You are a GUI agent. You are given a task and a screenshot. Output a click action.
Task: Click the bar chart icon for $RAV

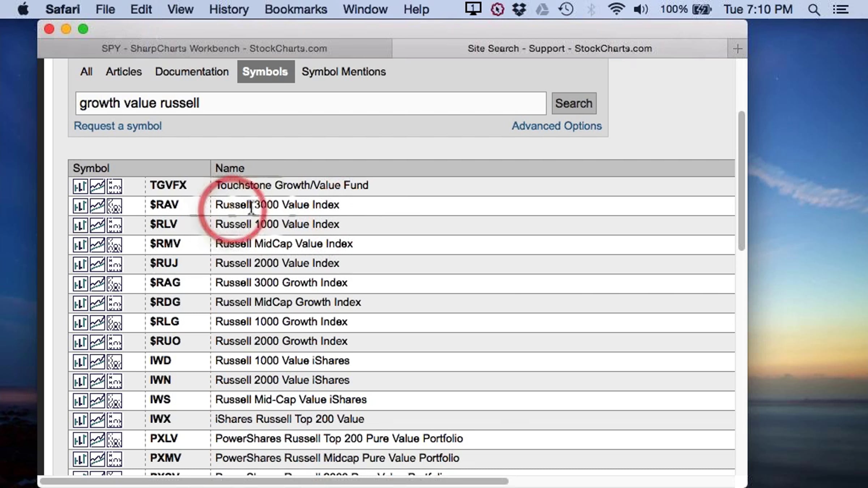click(x=80, y=206)
